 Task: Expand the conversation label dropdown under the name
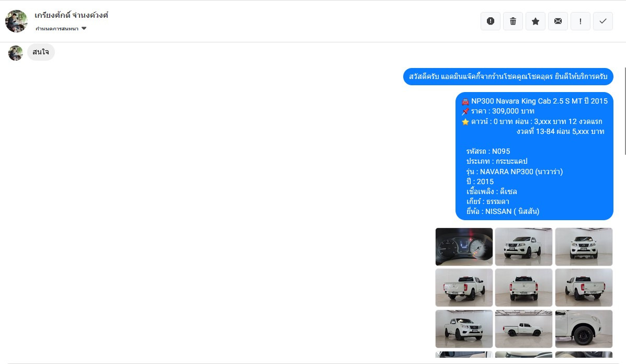point(61,28)
